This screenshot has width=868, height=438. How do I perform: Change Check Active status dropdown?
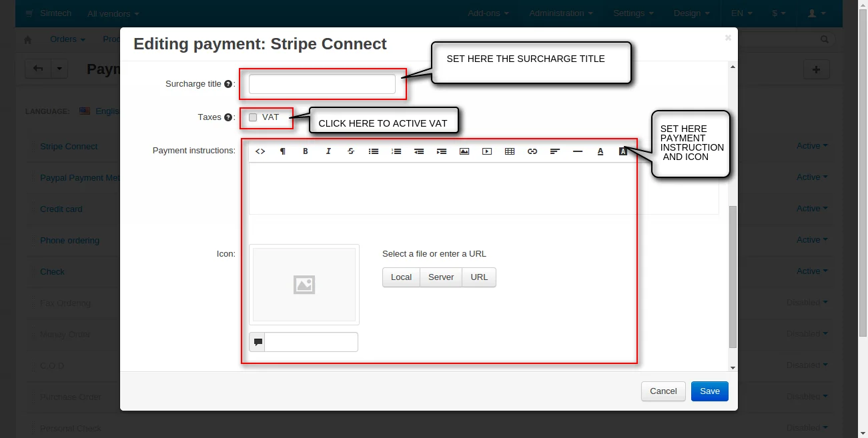812,271
